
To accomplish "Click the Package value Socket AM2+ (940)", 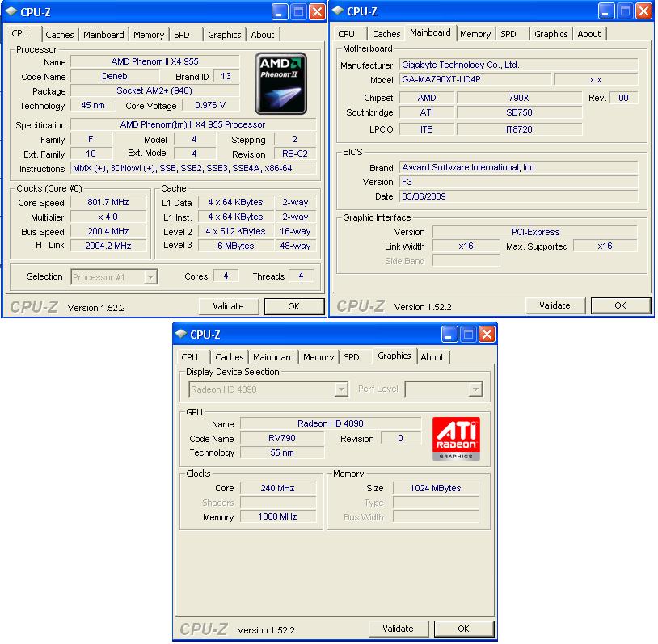I will pos(155,90).
